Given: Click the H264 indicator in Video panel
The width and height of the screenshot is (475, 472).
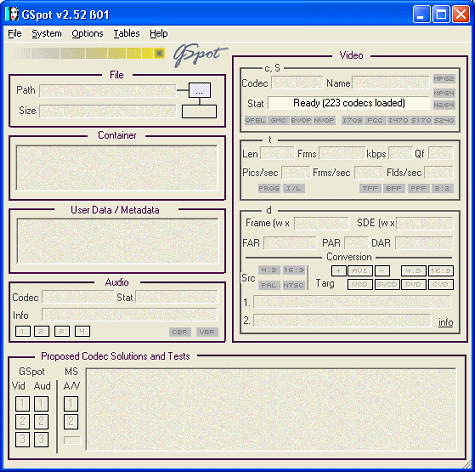Looking at the screenshot, I should pyautogui.click(x=444, y=105).
